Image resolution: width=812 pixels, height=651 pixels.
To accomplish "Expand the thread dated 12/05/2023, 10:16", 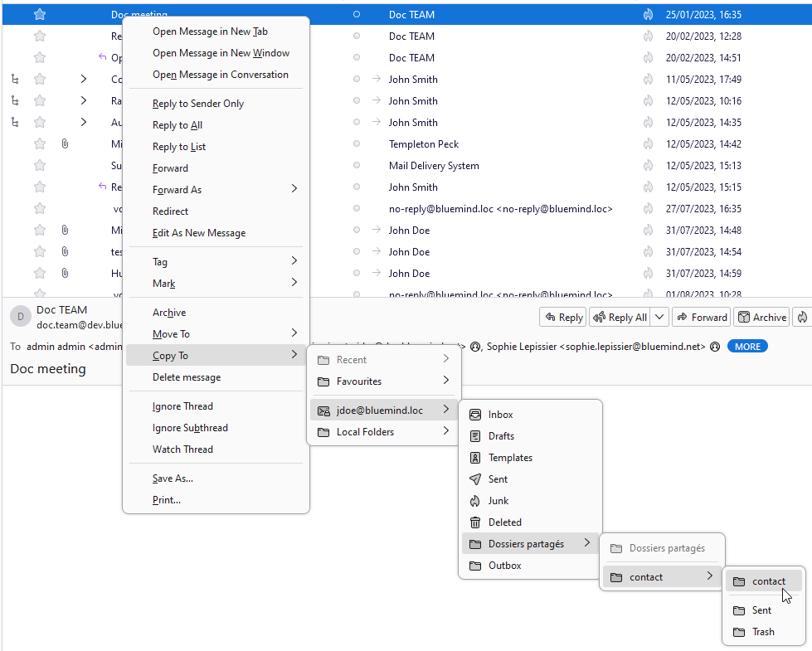I will click(x=83, y=101).
